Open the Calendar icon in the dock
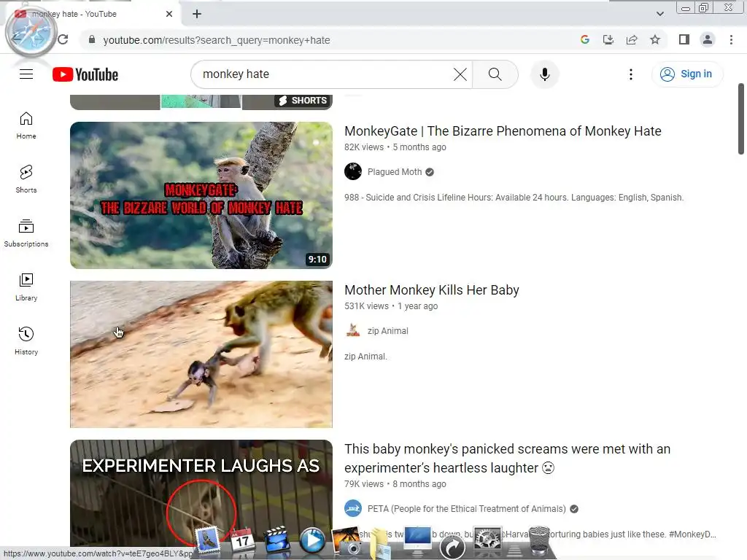The height and width of the screenshot is (560, 747). pos(242,540)
